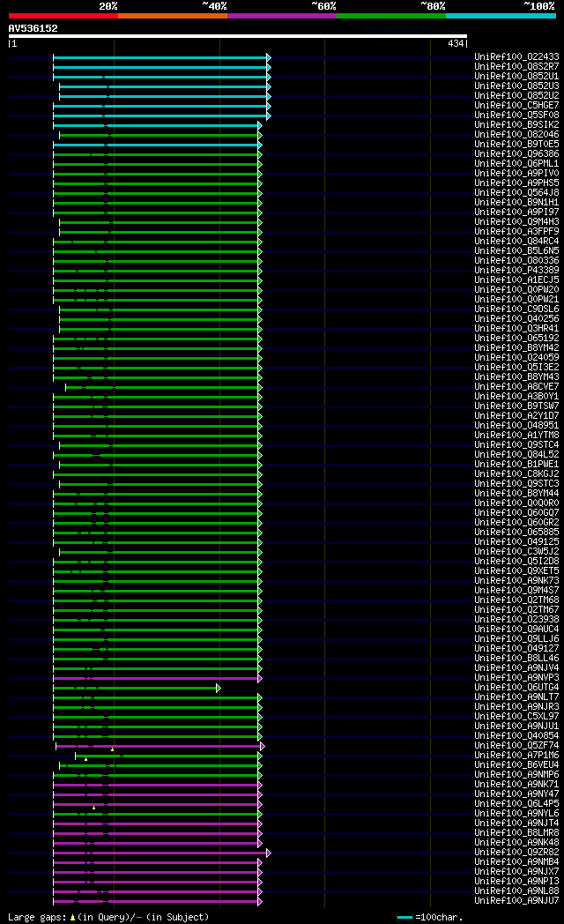The width and height of the screenshot is (564, 924).
Task: Select the UniRef100_O49125 label
Action: [516, 542]
